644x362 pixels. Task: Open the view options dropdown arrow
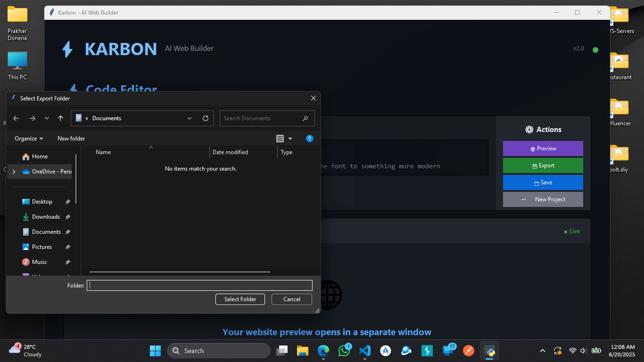[x=290, y=139]
